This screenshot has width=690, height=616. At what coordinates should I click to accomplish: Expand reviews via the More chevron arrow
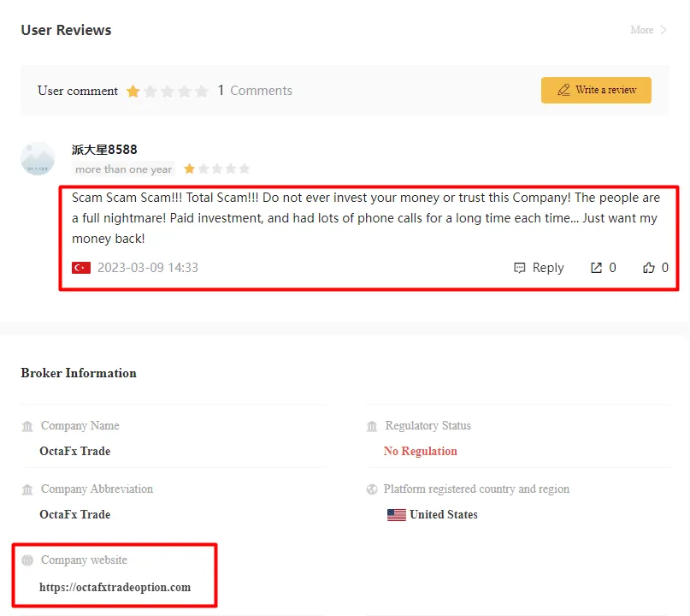[663, 30]
